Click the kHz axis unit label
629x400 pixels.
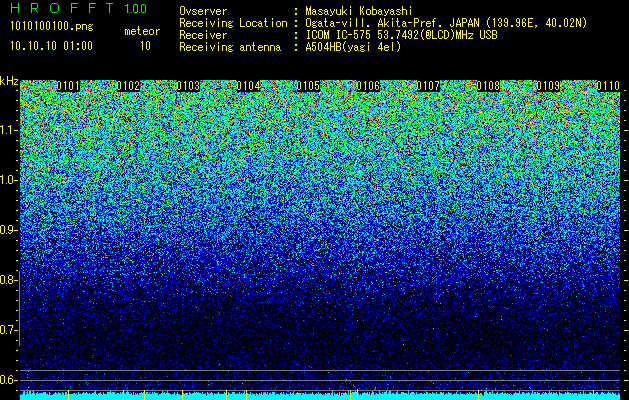click(x=9, y=81)
